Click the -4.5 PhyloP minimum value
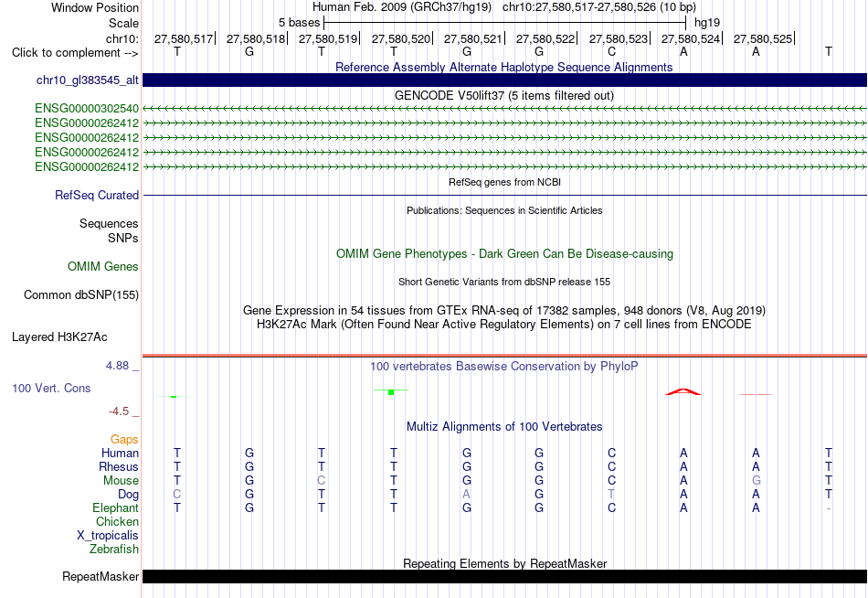868x598 pixels. coord(119,411)
